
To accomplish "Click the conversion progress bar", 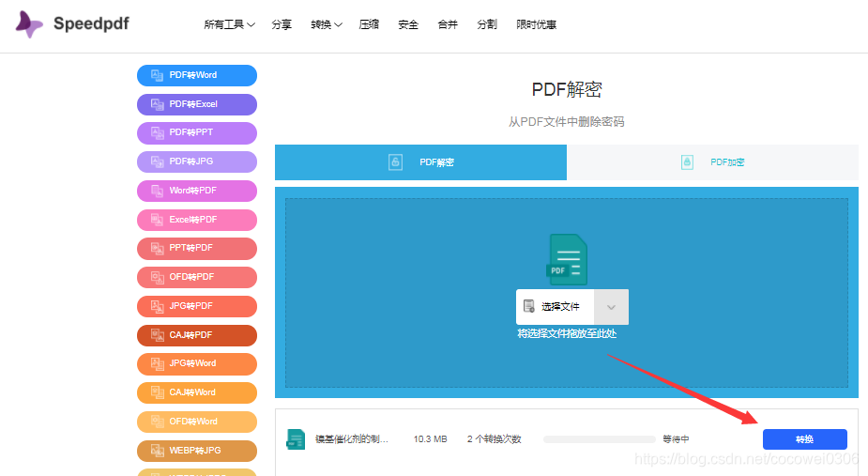I will coord(600,439).
